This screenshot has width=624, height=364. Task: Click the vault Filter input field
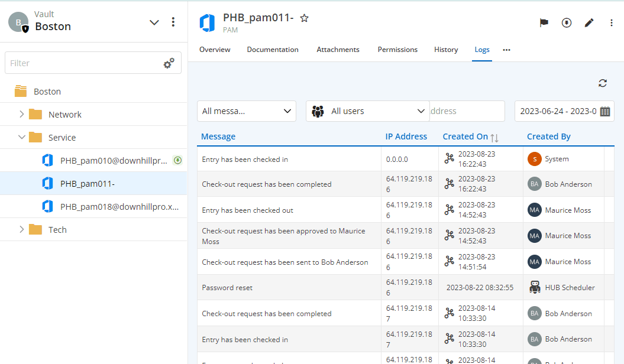click(83, 63)
